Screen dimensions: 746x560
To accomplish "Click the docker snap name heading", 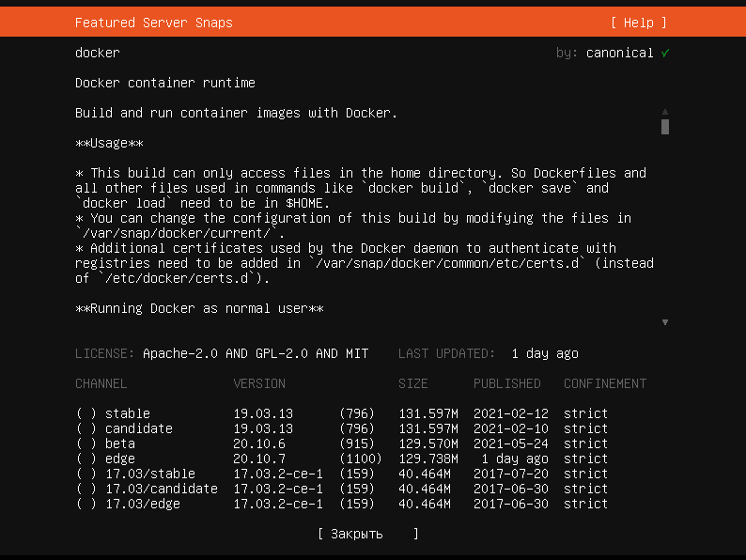I will coord(98,53).
